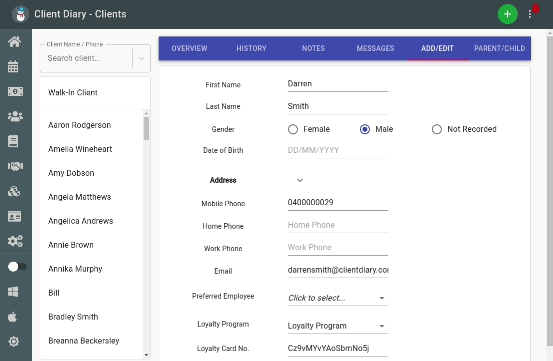Expand the Address section chevron
The image size is (553, 361).
[300, 180]
